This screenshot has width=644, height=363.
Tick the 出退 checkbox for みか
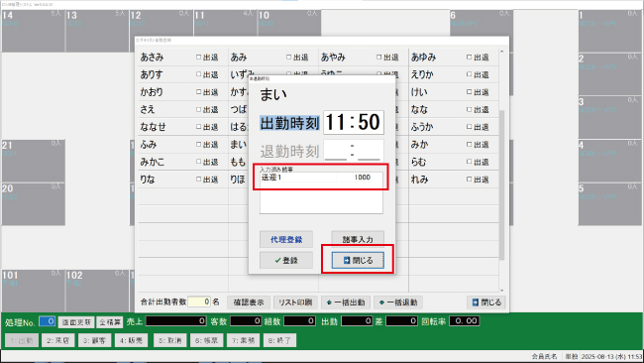click(469, 144)
